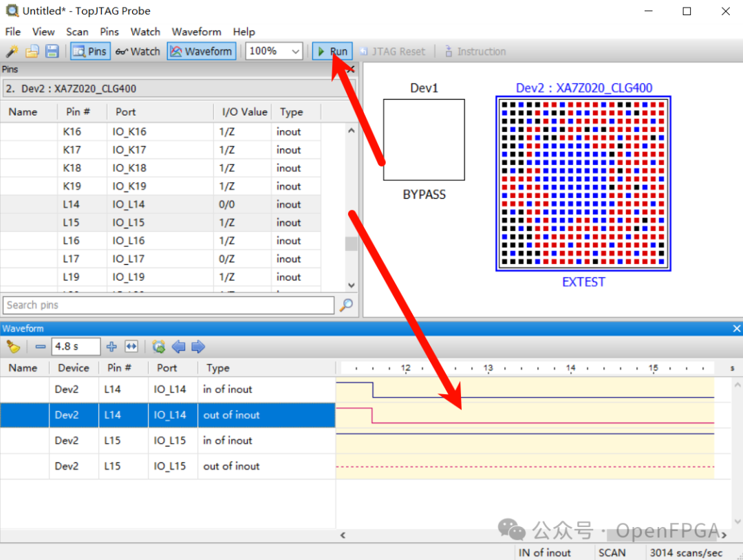Screen dimensions: 743x560
Task: Open the File menu
Action: (13, 32)
